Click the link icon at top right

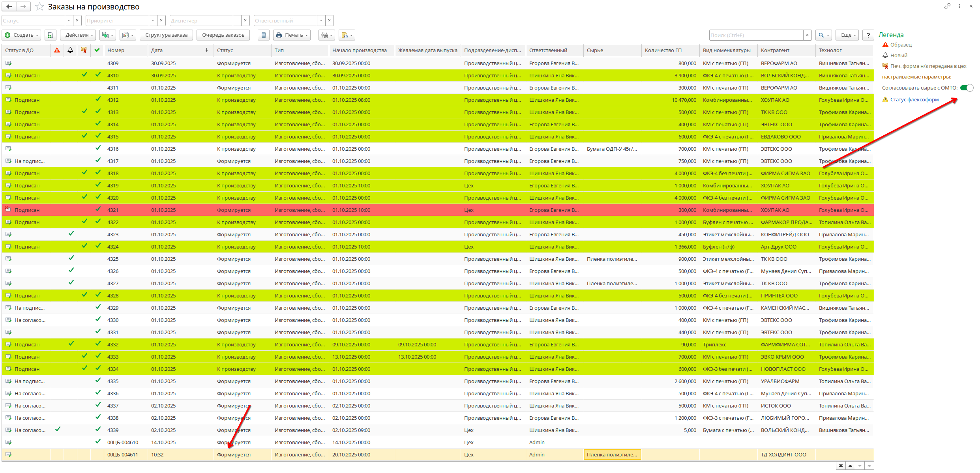[947, 6]
